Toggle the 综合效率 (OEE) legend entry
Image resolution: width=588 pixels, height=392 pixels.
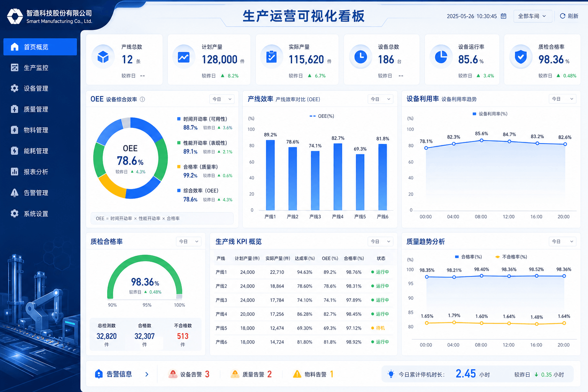click(x=198, y=191)
